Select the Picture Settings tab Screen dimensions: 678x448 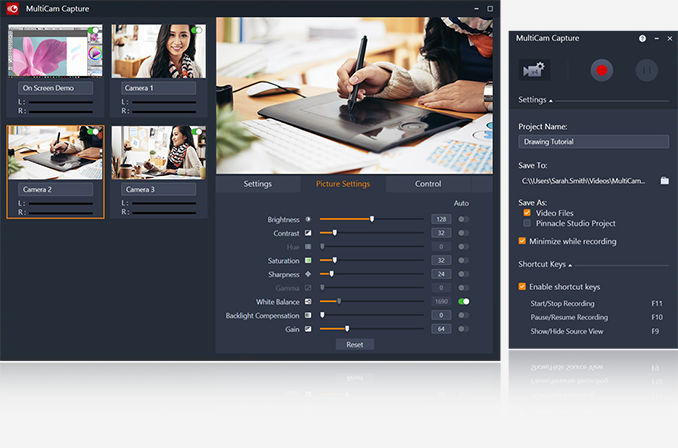343,184
